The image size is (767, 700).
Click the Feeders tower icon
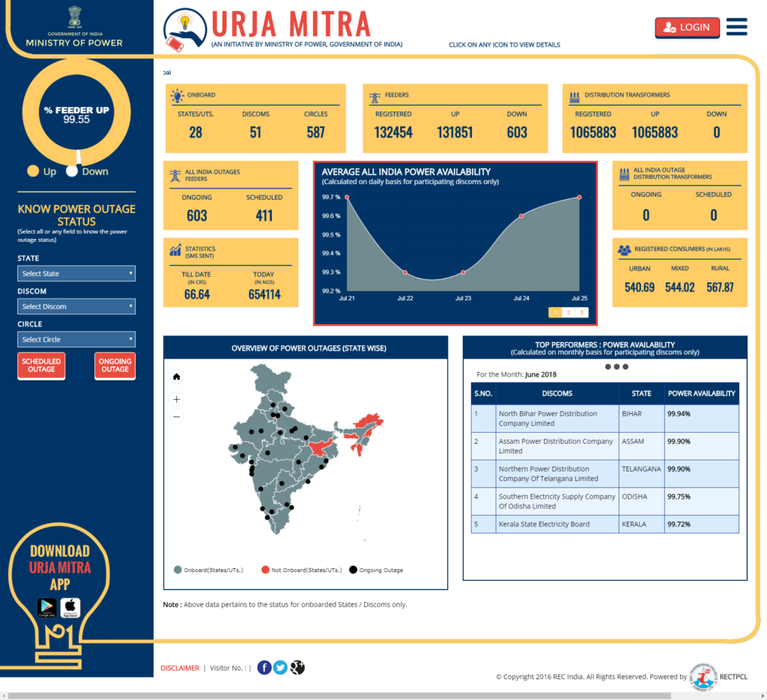click(374, 95)
